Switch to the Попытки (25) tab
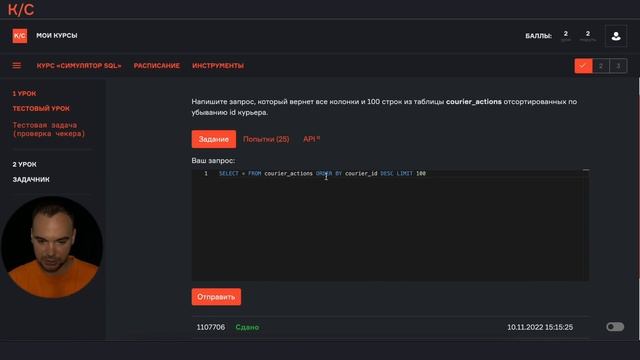The width and height of the screenshot is (640, 360). [266, 139]
